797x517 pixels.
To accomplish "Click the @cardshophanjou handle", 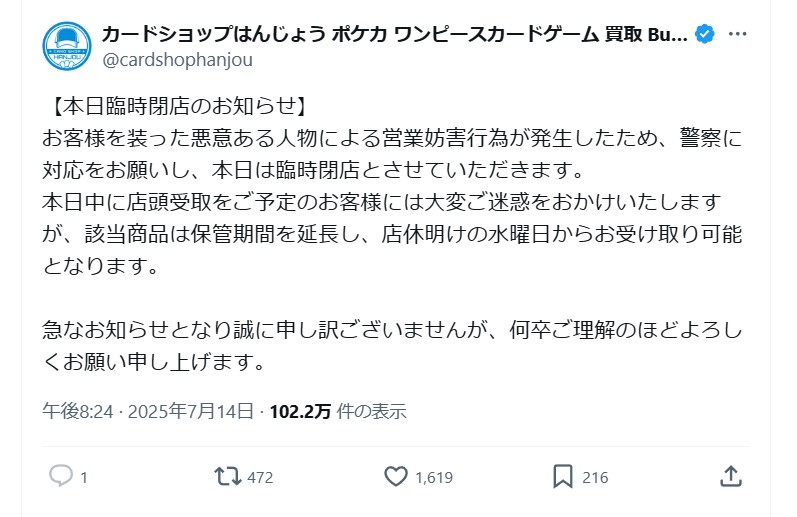I will [x=177, y=60].
